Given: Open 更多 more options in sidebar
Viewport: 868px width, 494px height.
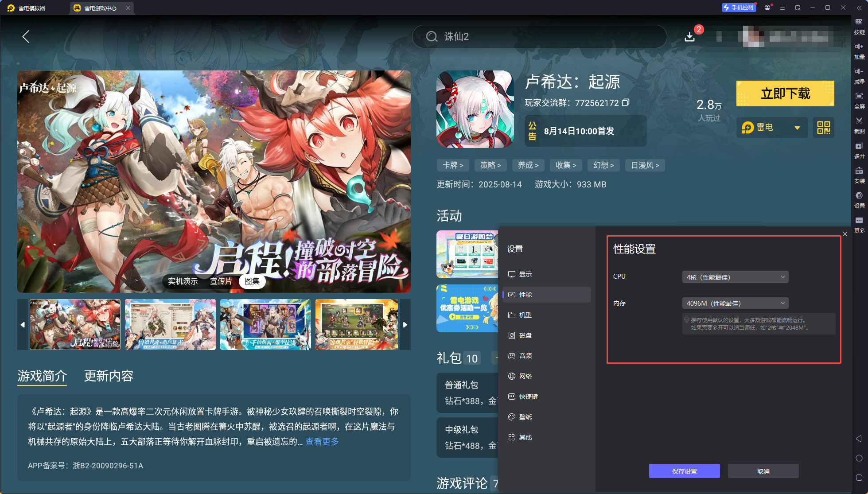Looking at the screenshot, I should pyautogui.click(x=859, y=225).
